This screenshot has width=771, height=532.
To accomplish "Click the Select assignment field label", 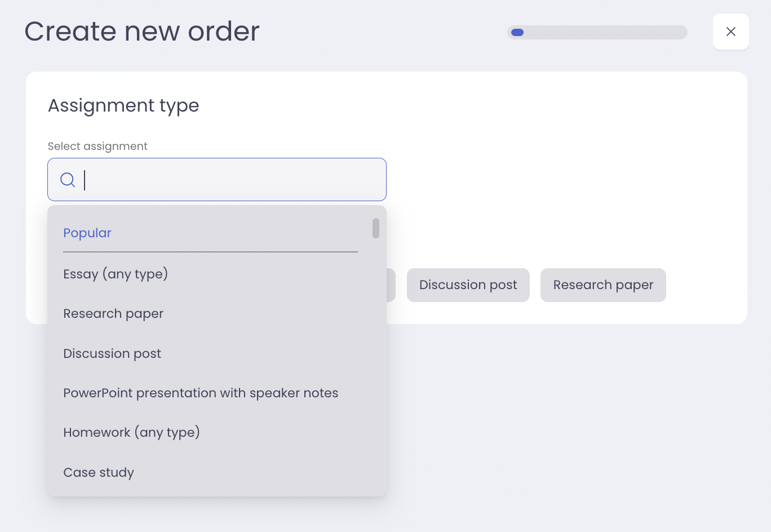I will tap(98, 146).
